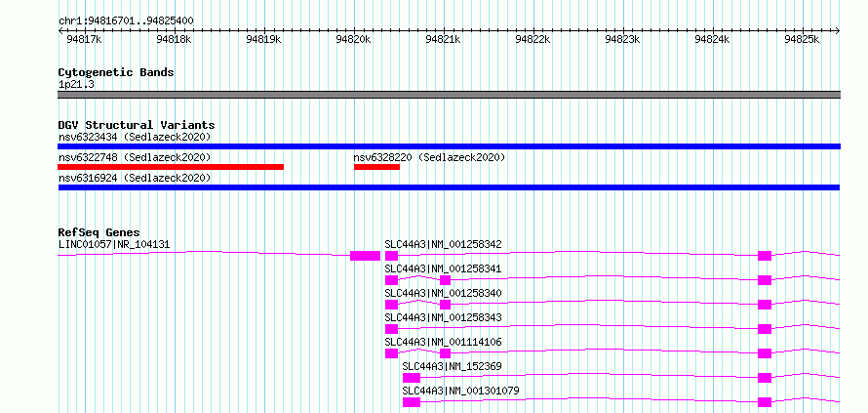Image resolution: width=868 pixels, height=413 pixels.
Task: Select the third exon of NM_001258340
Action: tap(765, 305)
